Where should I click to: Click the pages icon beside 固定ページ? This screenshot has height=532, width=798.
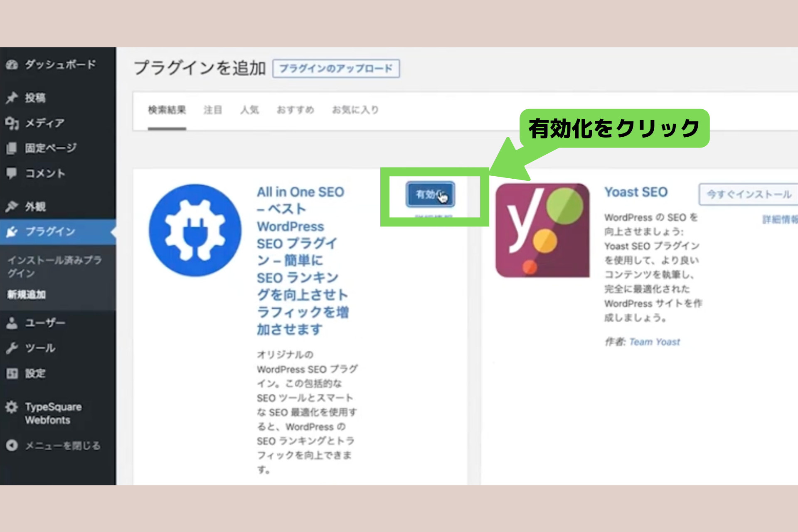click(x=12, y=148)
